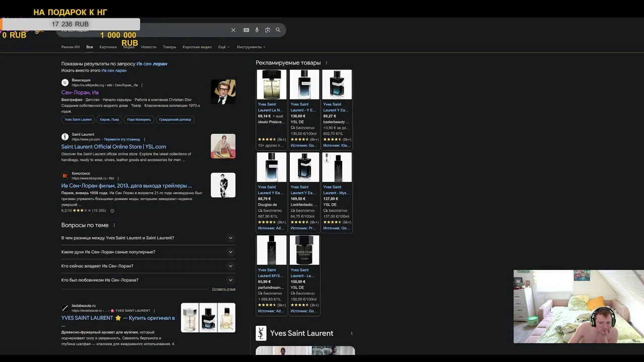644x362 pixels.
Task: Click the 'Парк Мажорель' chip
Action: [x=139, y=120]
